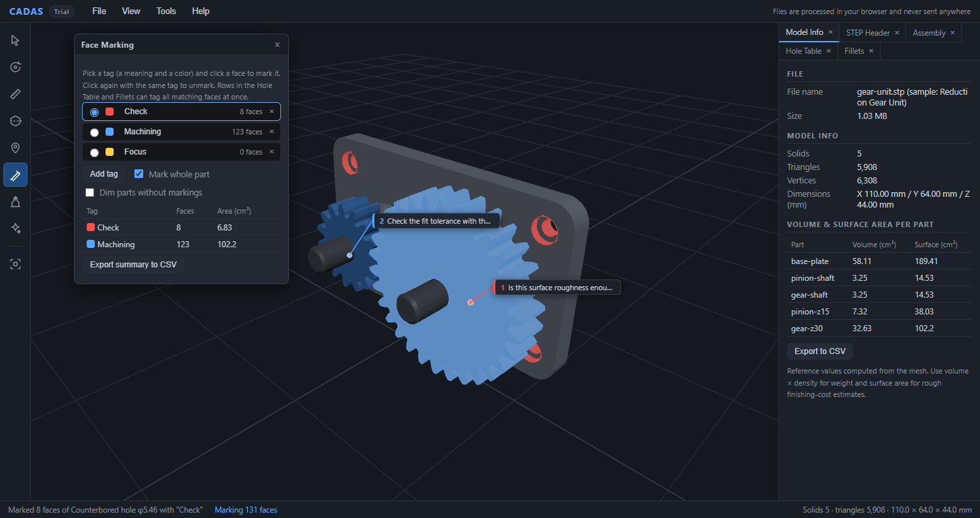Click the Add tag button
This screenshot has height=518, width=980.
pyautogui.click(x=104, y=174)
